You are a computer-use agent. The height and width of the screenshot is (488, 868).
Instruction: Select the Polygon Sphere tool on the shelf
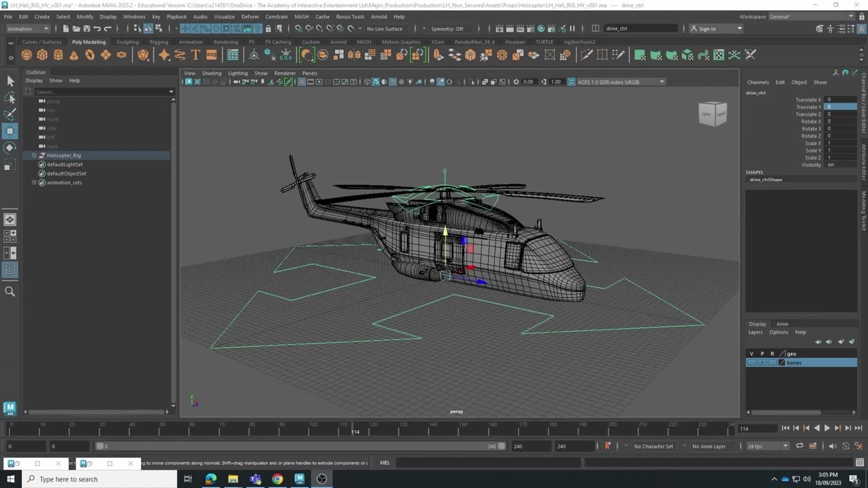coord(26,55)
